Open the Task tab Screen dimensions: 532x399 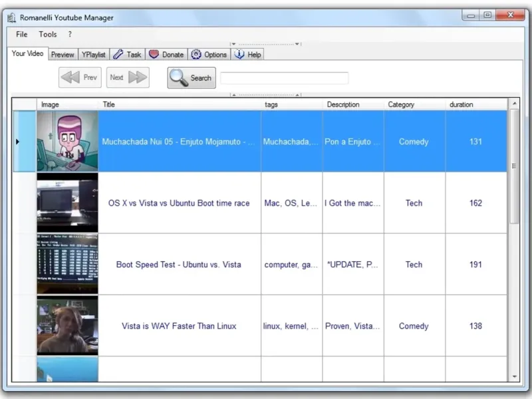(127, 55)
